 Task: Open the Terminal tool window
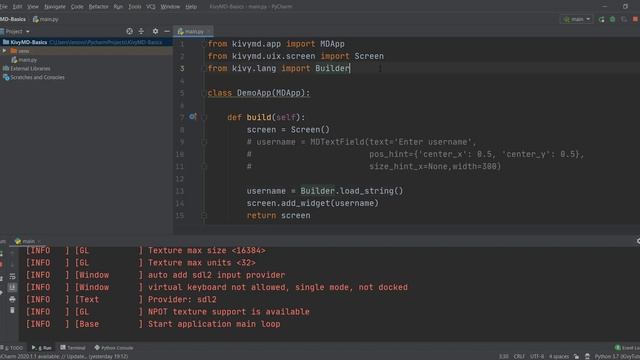pos(73,348)
